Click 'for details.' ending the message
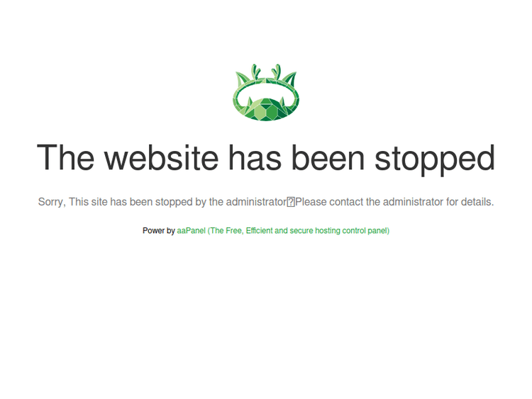 coord(470,202)
